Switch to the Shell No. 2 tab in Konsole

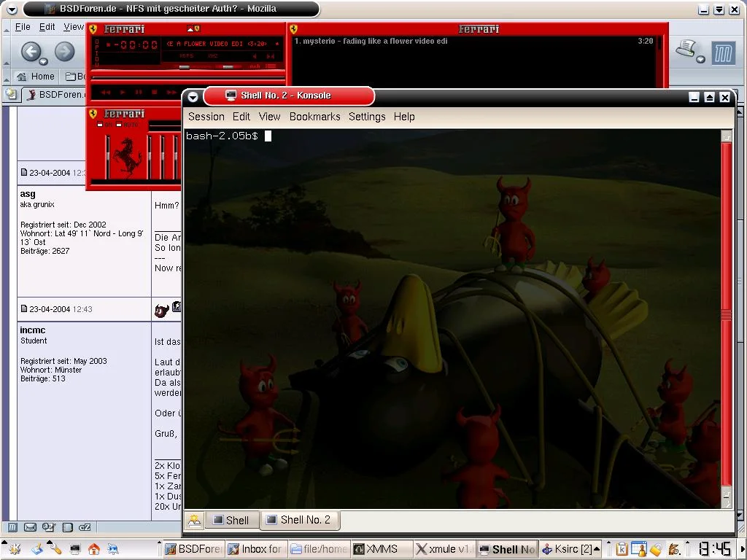(x=299, y=520)
